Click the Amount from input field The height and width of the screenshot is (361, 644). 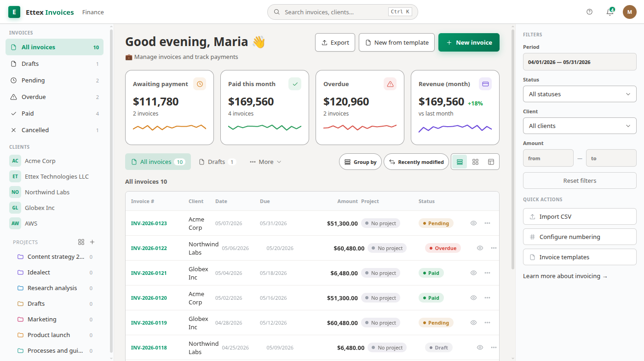coord(548,158)
